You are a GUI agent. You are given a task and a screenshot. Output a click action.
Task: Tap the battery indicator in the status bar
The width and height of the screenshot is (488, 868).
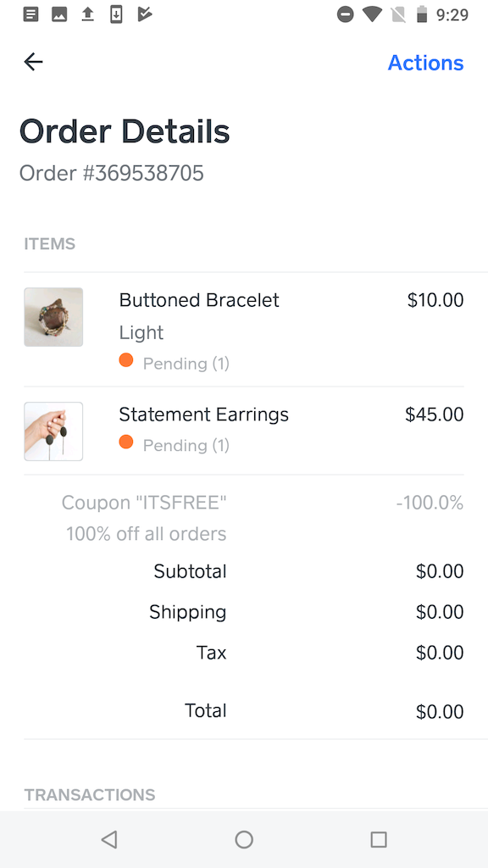pyautogui.click(x=421, y=14)
